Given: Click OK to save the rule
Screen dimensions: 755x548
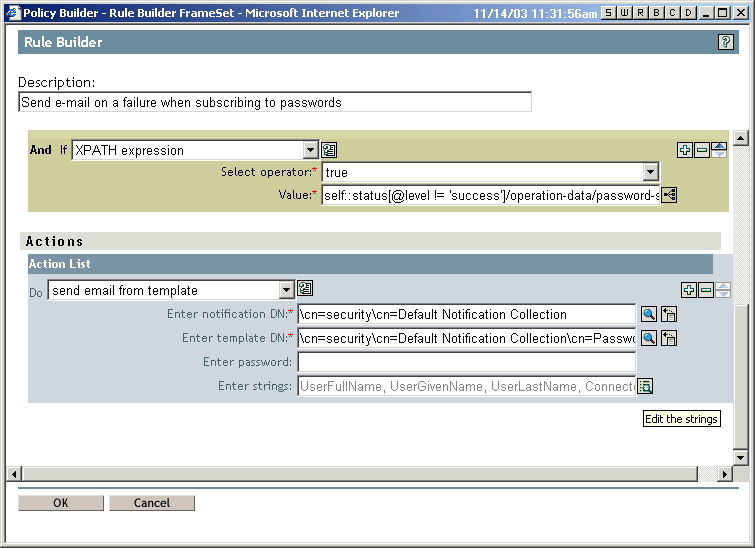Looking at the screenshot, I should [x=61, y=503].
